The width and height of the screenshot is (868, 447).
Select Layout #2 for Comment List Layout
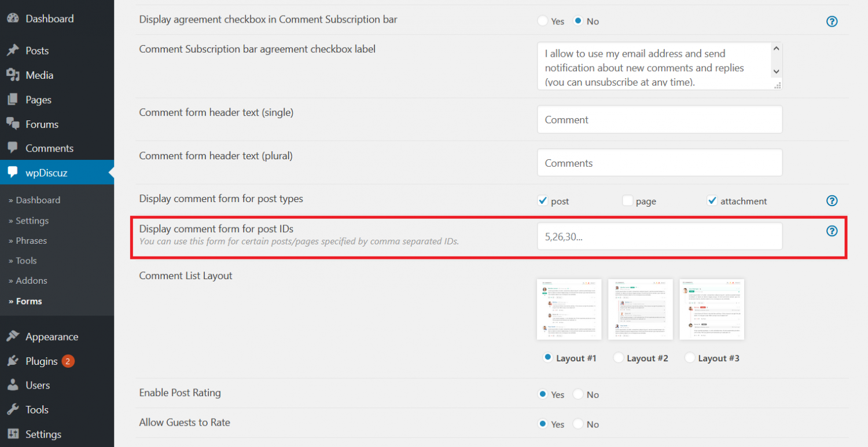[x=618, y=358]
